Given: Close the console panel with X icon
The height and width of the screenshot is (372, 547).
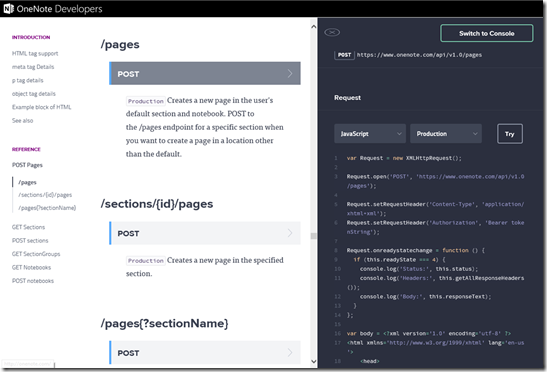Looking at the screenshot, I should [332, 32].
